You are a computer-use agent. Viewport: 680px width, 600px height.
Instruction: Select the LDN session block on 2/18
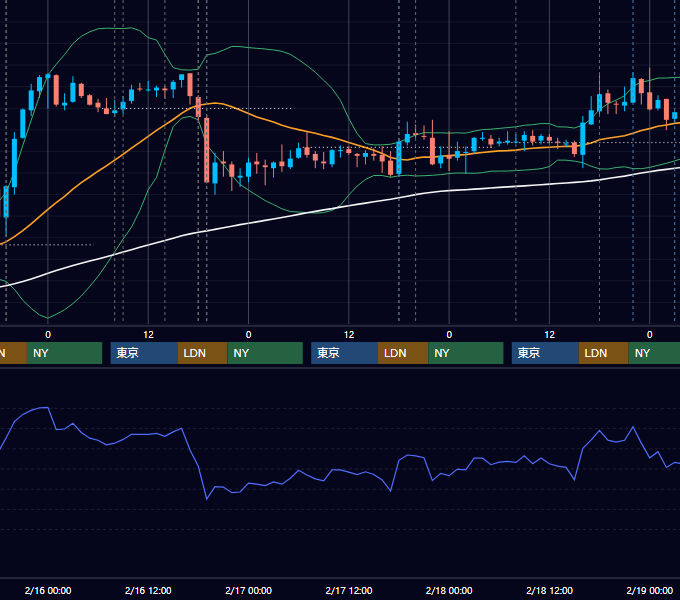click(x=604, y=353)
